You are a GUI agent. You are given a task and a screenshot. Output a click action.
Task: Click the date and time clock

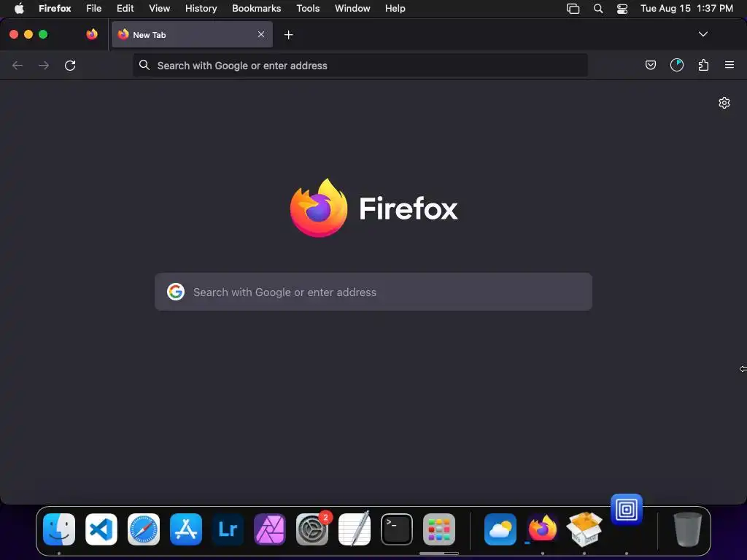click(x=686, y=8)
